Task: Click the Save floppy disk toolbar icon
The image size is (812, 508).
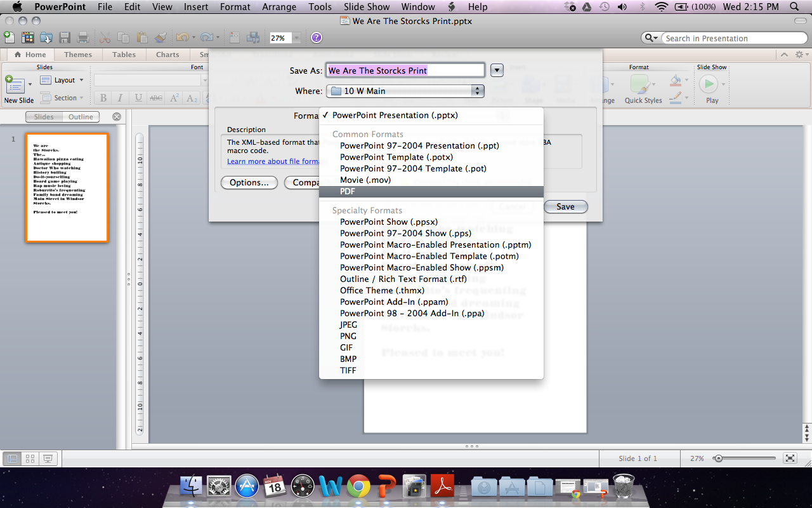Action: pyautogui.click(x=64, y=37)
